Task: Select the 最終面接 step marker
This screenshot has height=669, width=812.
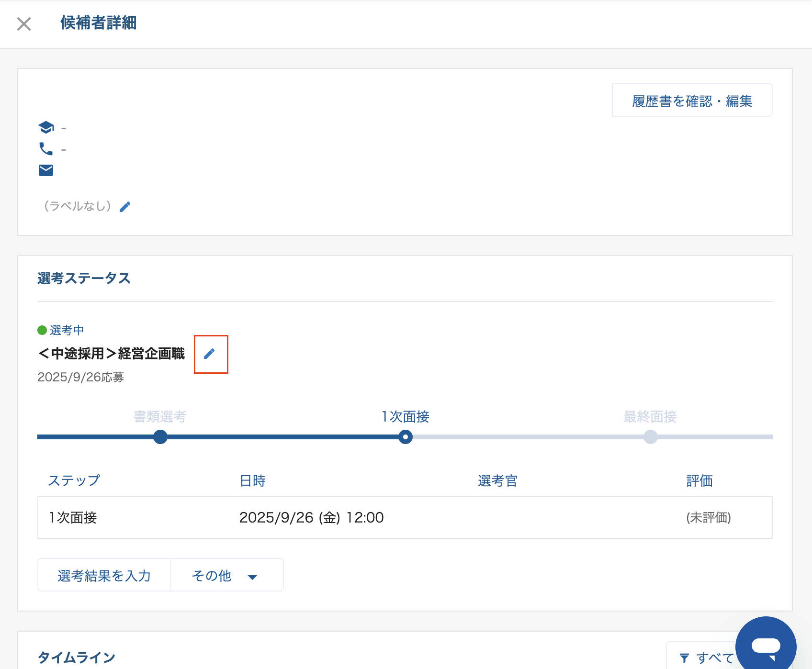Action: click(650, 437)
